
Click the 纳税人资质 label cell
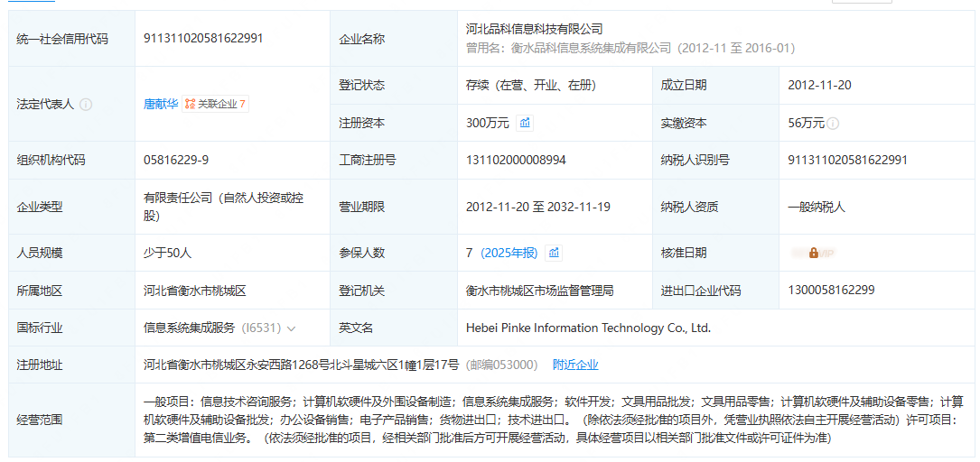(715, 207)
